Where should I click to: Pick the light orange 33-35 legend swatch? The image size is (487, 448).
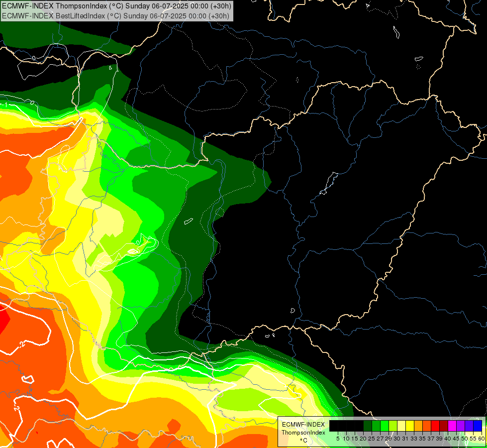418,426
